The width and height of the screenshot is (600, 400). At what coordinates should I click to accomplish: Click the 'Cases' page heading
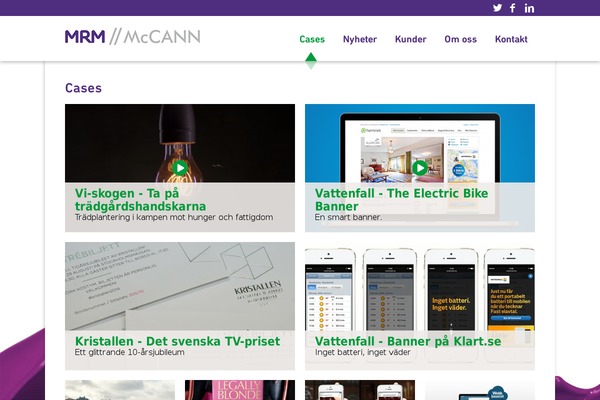[83, 88]
